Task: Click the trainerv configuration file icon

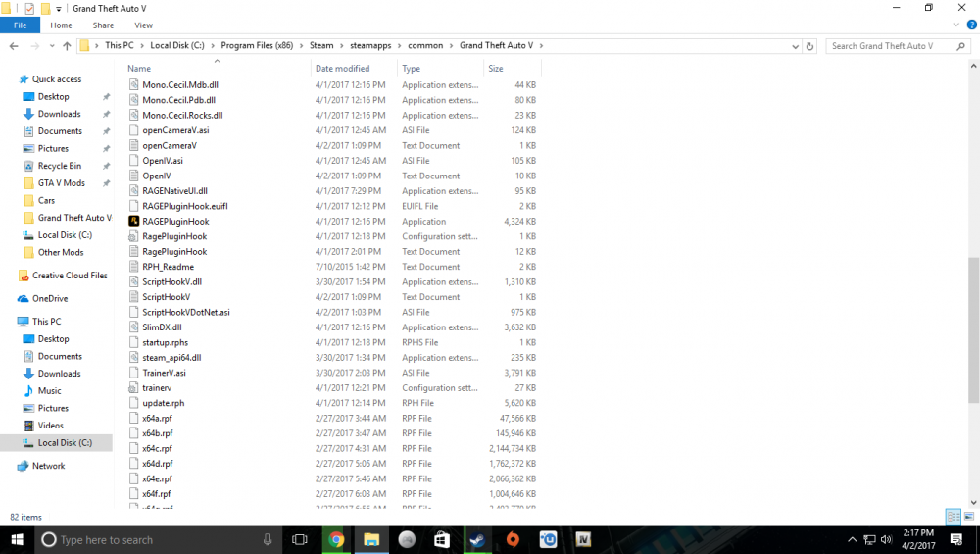Action: tap(133, 387)
